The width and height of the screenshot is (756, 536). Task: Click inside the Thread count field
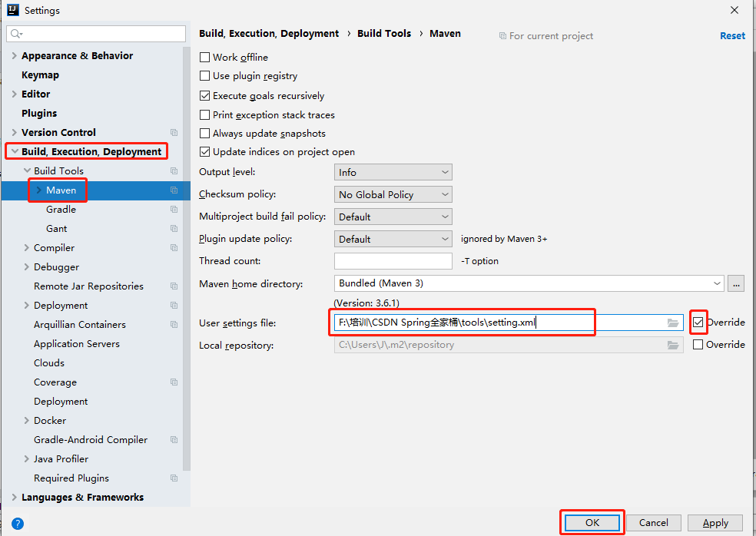tap(393, 260)
